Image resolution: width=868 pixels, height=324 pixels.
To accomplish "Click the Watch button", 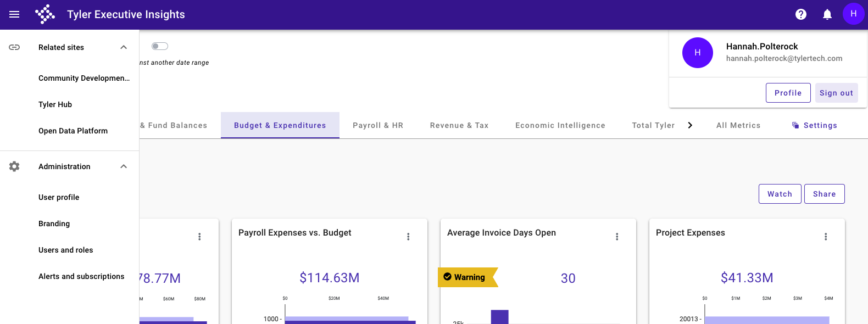I will pyautogui.click(x=780, y=194).
